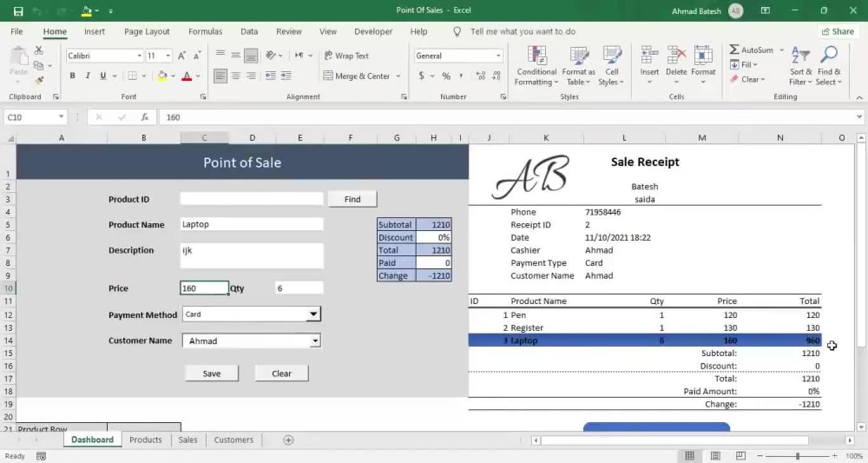The height and width of the screenshot is (463, 868).
Task: Open the Format as Table gallery
Action: tap(578, 67)
